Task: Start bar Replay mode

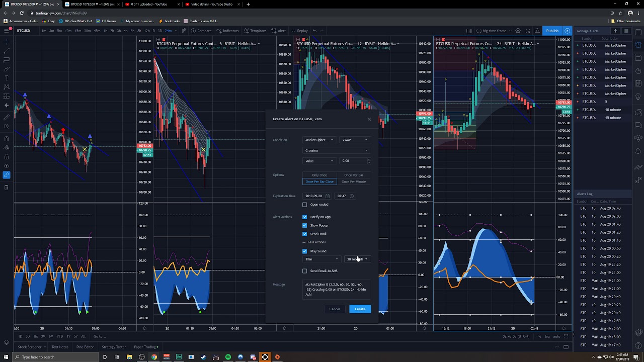Action: (x=299, y=31)
